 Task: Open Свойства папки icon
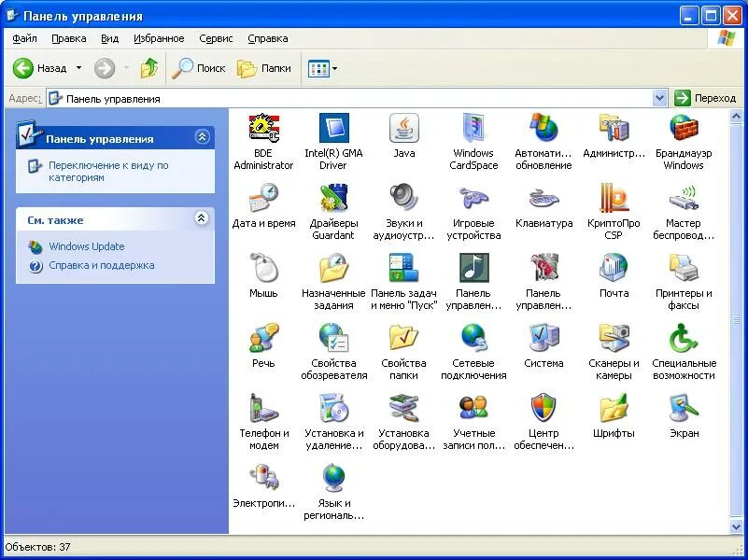tap(403, 338)
